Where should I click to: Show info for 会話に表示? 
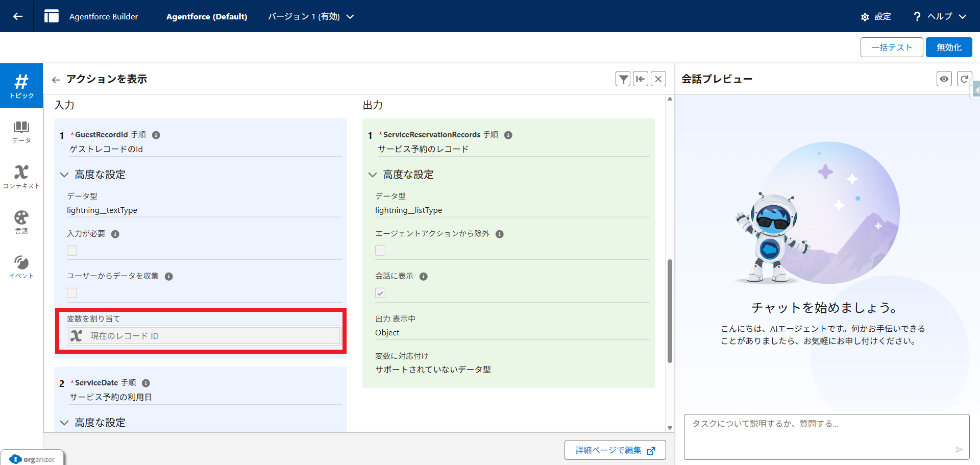[x=424, y=277]
